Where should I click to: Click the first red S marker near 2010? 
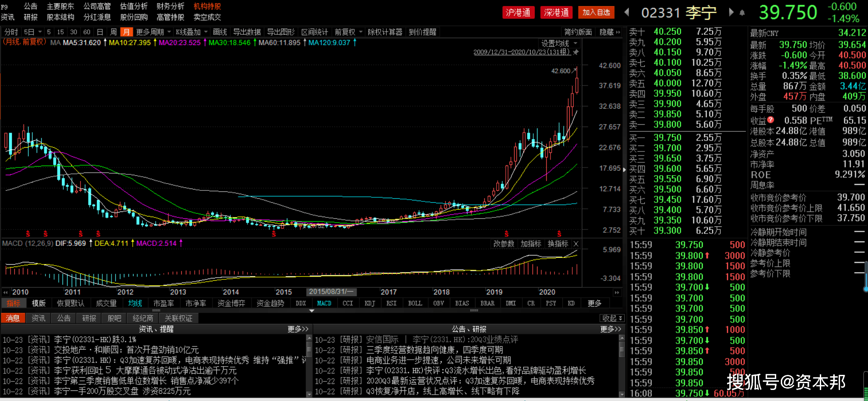tap(28, 234)
